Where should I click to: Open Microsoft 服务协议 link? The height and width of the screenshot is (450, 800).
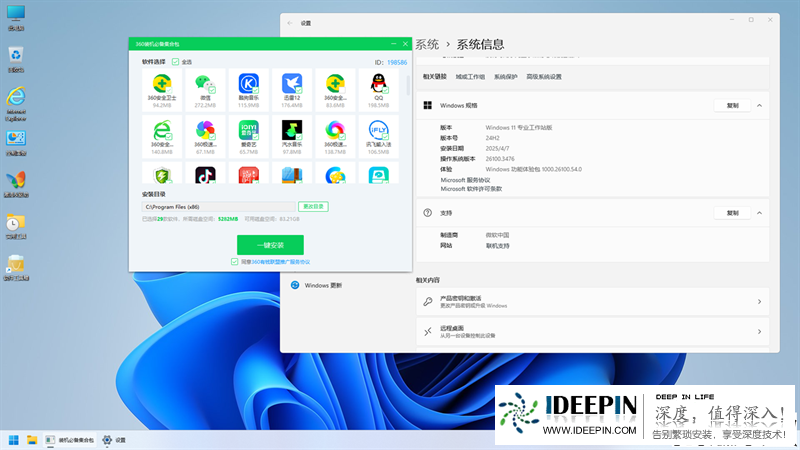click(465, 180)
